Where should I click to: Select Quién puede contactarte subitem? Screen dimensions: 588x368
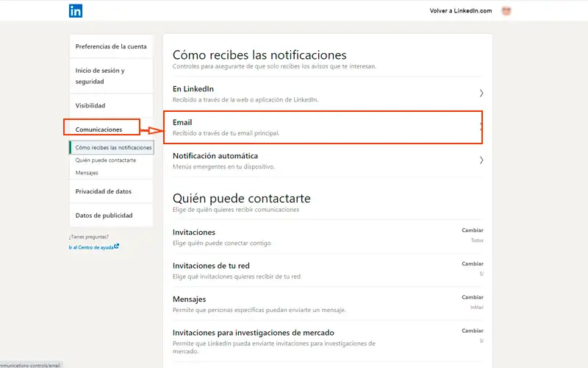(x=106, y=160)
